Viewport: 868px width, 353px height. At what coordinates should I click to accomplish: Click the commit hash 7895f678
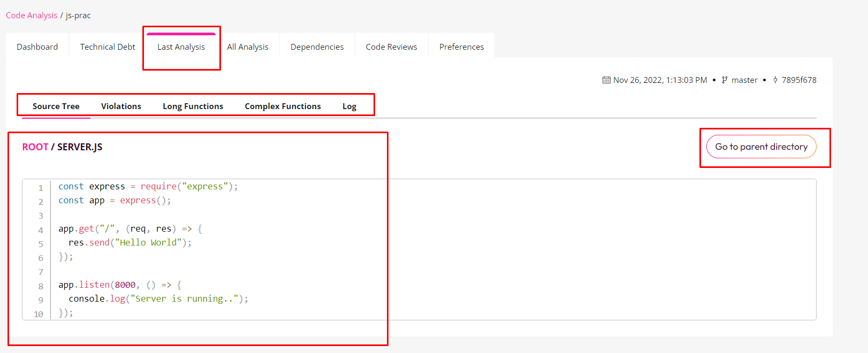click(x=799, y=80)
